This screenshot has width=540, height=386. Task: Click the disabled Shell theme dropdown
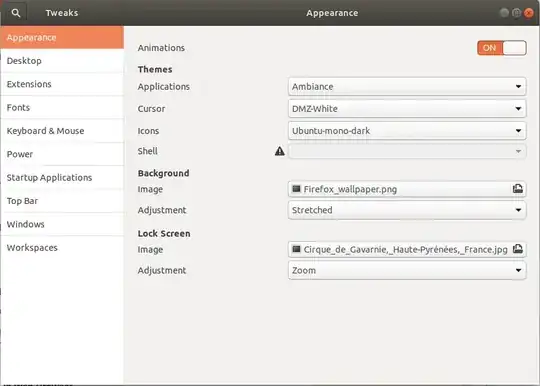coord(407,151)
